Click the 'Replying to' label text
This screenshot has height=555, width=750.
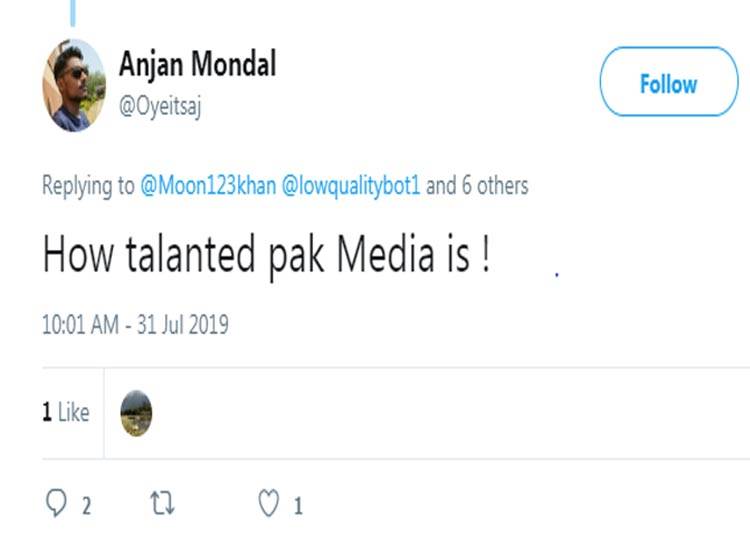tap(88, 186)
